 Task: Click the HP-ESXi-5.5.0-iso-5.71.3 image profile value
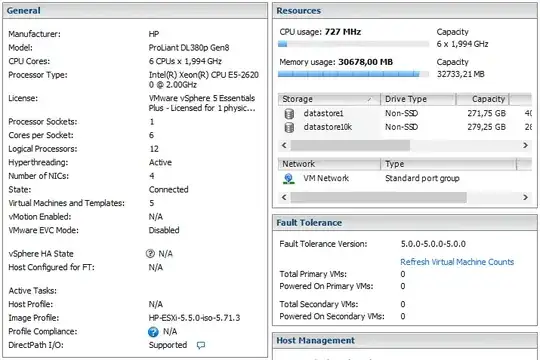[194, 318]
